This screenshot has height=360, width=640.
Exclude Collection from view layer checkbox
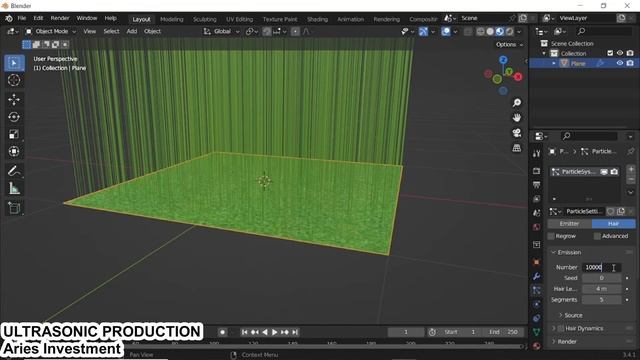610,53
